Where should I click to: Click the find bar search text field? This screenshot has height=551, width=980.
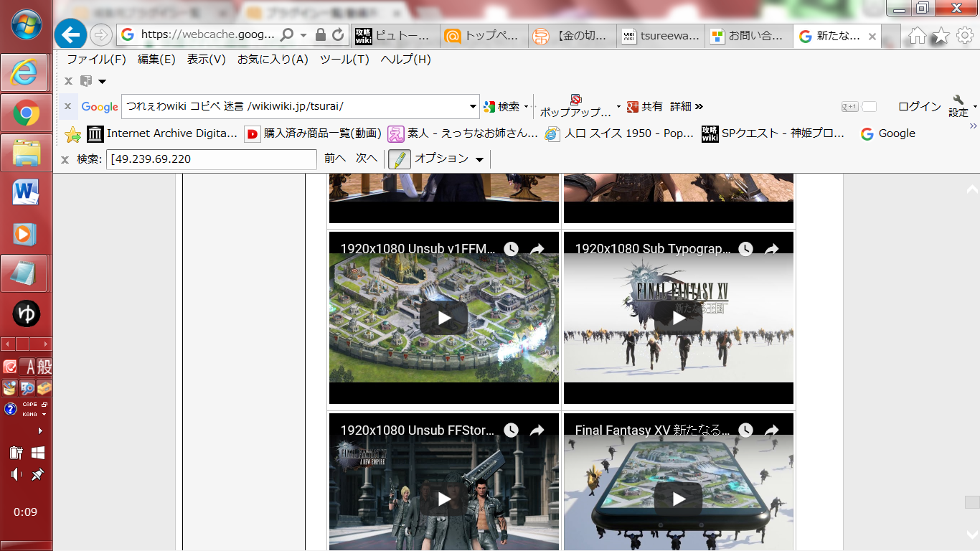(x=212, y=159)
